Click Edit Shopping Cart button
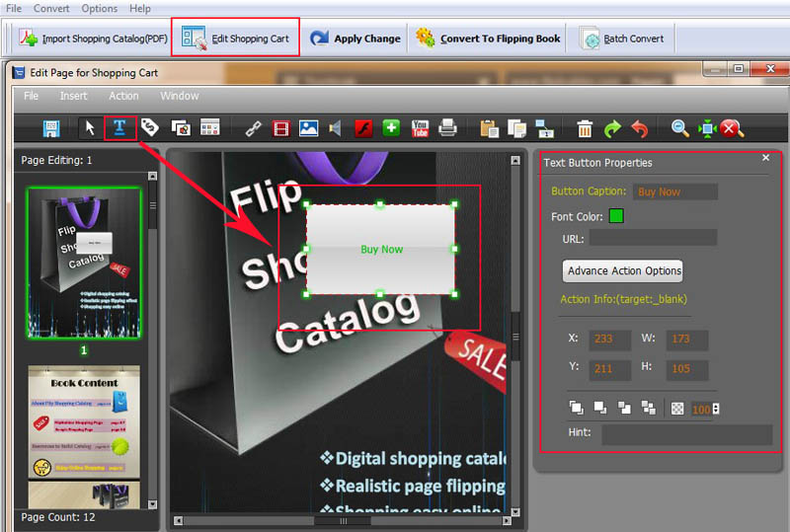Viewport: 790px width, 532px height. point(235,38)
